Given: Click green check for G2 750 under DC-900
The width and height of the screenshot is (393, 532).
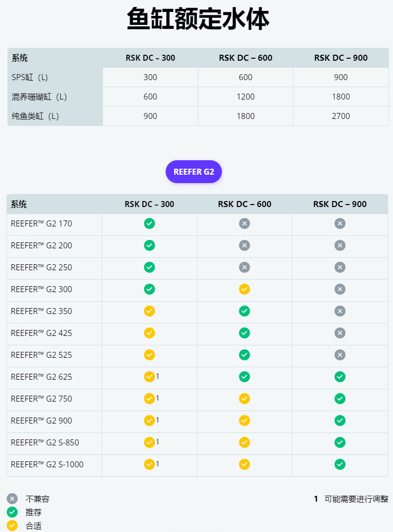Looking at the screenshot, I should coord(340,399).
